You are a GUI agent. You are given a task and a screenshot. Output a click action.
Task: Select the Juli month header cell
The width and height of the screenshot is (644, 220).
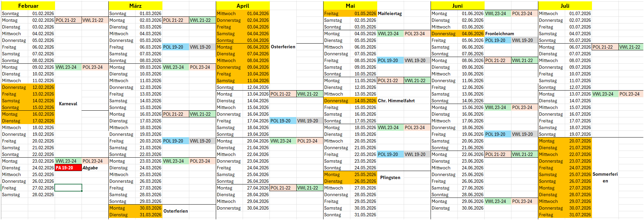point(565,6)
